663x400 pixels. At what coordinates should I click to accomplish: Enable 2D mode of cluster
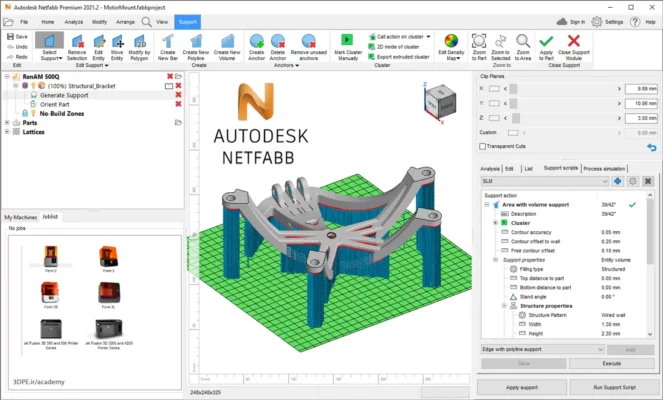coord(394,47)
